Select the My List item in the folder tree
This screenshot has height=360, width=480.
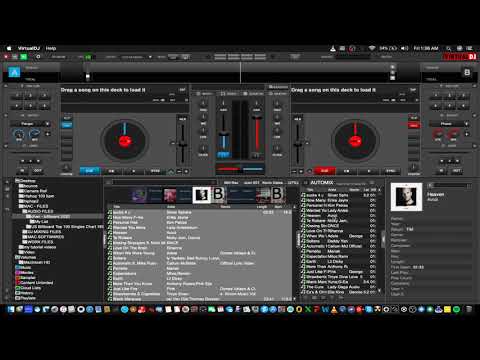click(39, 221)
